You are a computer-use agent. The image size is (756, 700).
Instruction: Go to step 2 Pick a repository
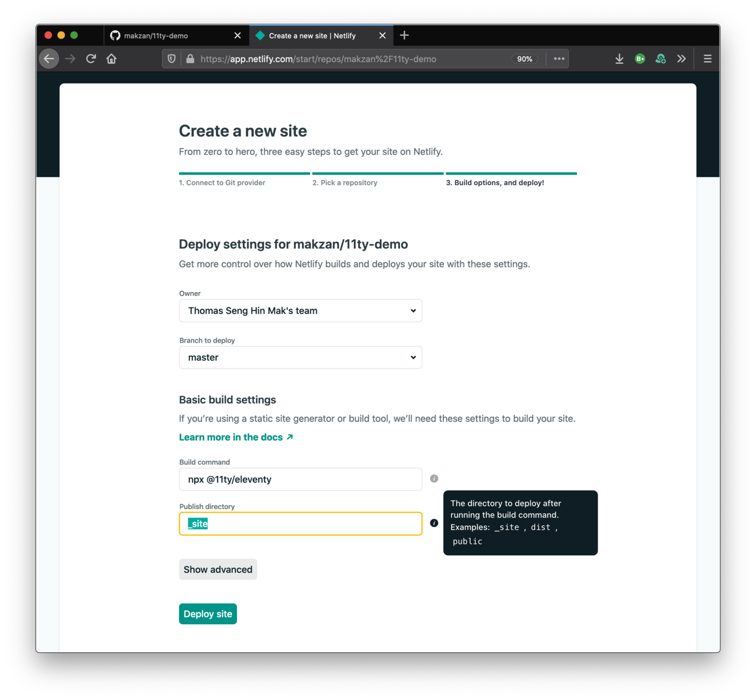point(345,183)
